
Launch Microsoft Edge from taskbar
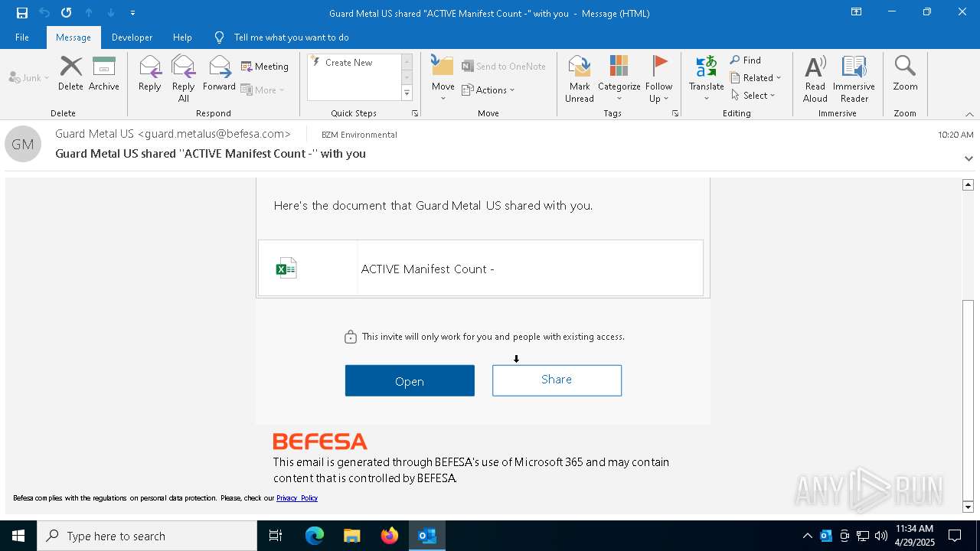[x=314, y=536]
